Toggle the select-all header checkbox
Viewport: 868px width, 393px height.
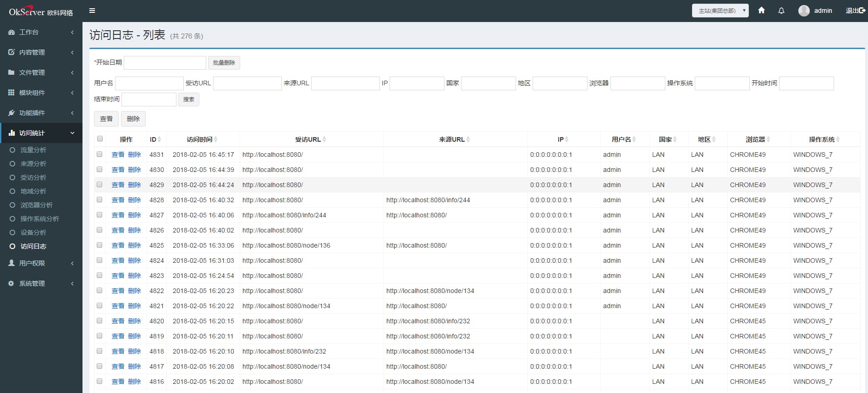pos(100,138)
